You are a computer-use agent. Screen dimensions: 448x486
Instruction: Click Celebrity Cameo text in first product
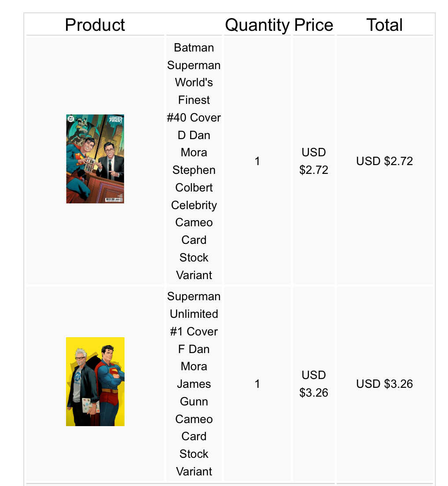[x=194, y=214]
